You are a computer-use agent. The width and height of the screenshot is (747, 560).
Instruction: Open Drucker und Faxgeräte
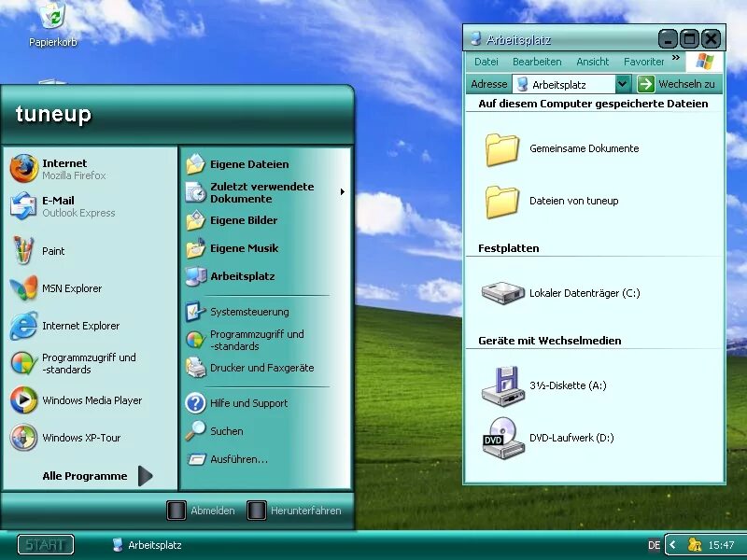pyautogui.click(x=249, y=368)
